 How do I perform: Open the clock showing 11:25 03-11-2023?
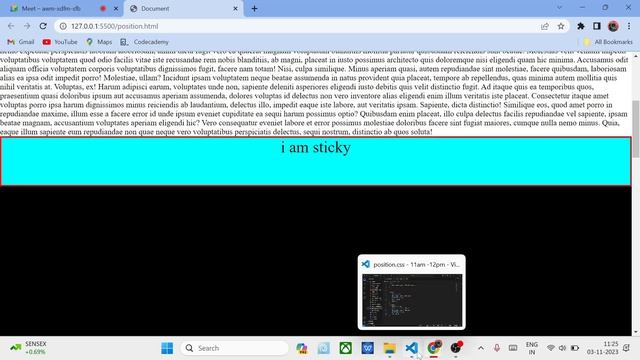(603, 348)
